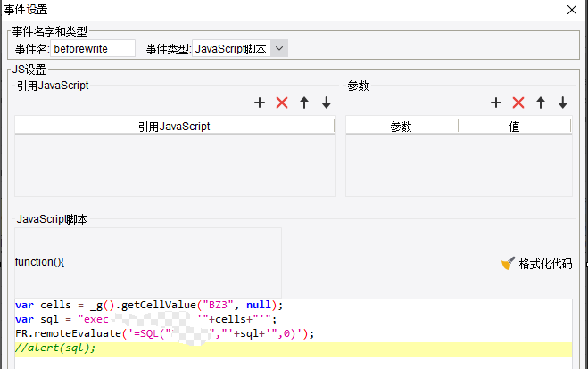The height and width of the screenshot is (369, 588).
Task: Open the 事件类型 dropdown arrow
Action: tap(279, 48)
